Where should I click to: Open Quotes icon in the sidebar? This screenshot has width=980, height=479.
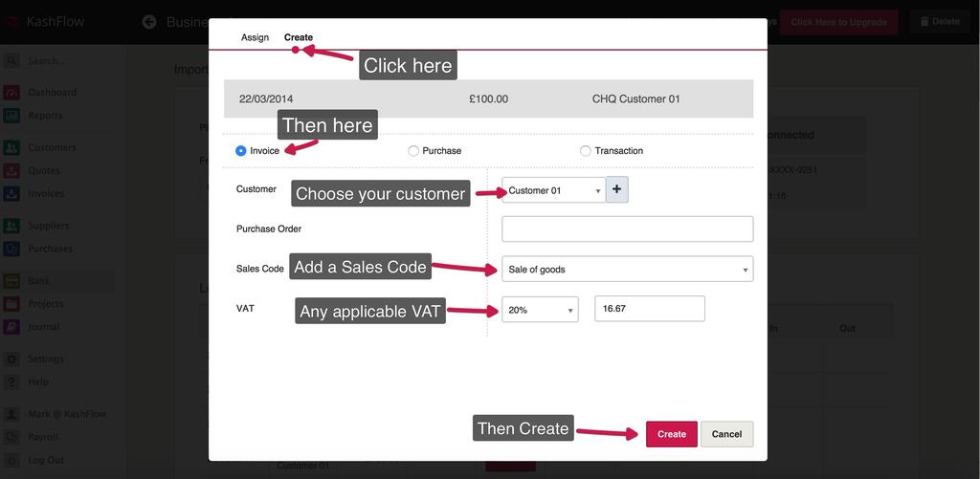pos(11,171)
